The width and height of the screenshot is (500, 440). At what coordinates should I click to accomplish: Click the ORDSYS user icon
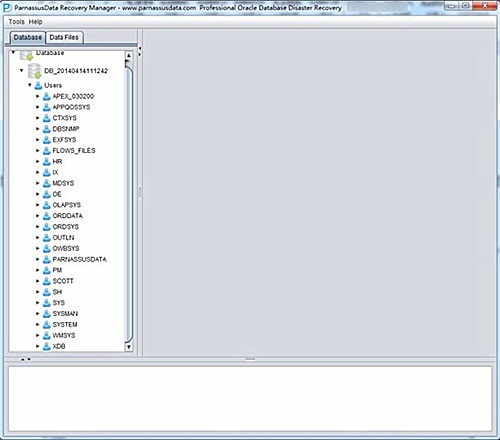click(47, 227)
